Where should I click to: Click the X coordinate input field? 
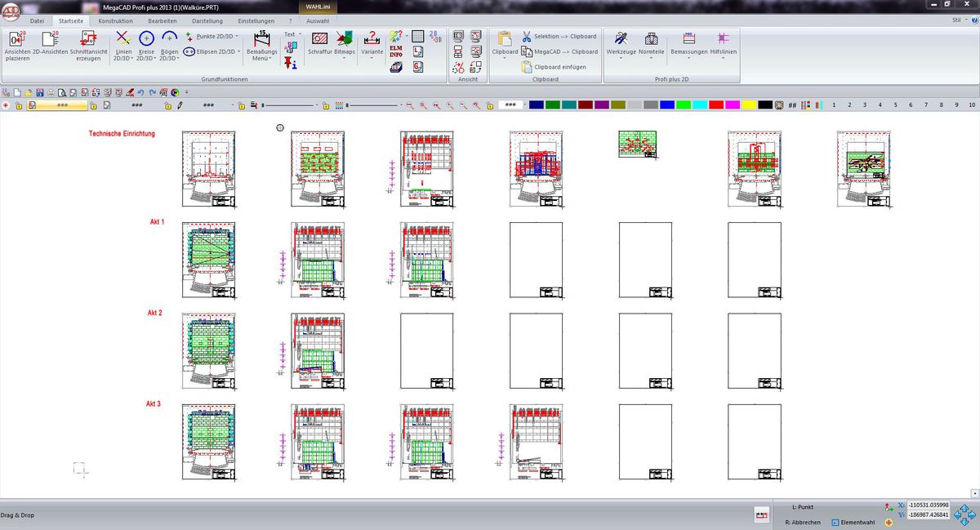(928, 506)
